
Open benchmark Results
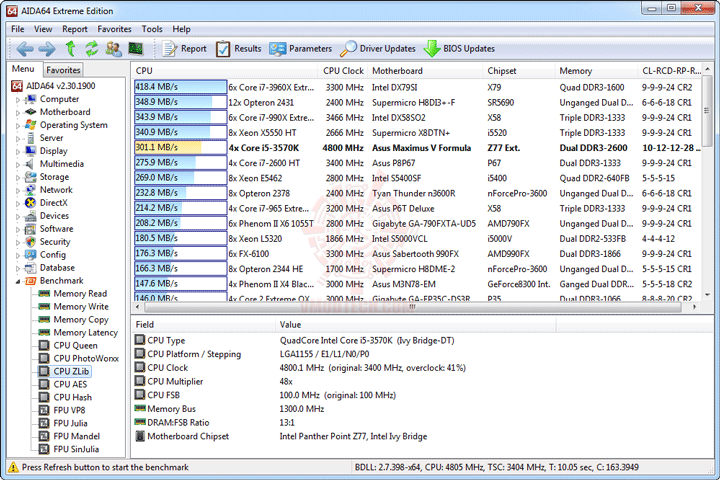coord(238,49)
